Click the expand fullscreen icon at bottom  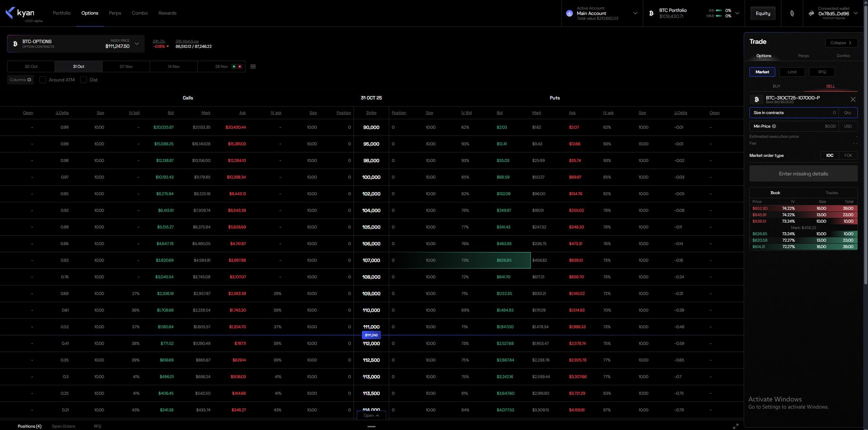pyautogui.click(x=736, y=426)
